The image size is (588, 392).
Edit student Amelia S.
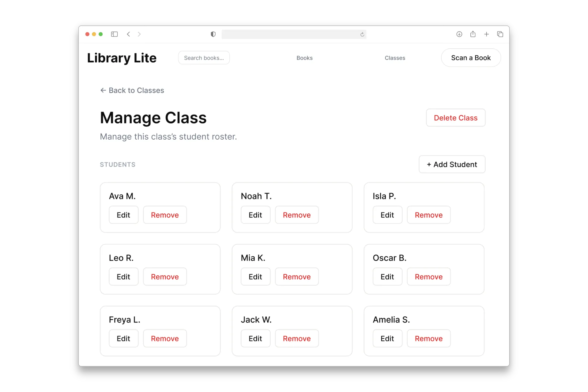387,339
